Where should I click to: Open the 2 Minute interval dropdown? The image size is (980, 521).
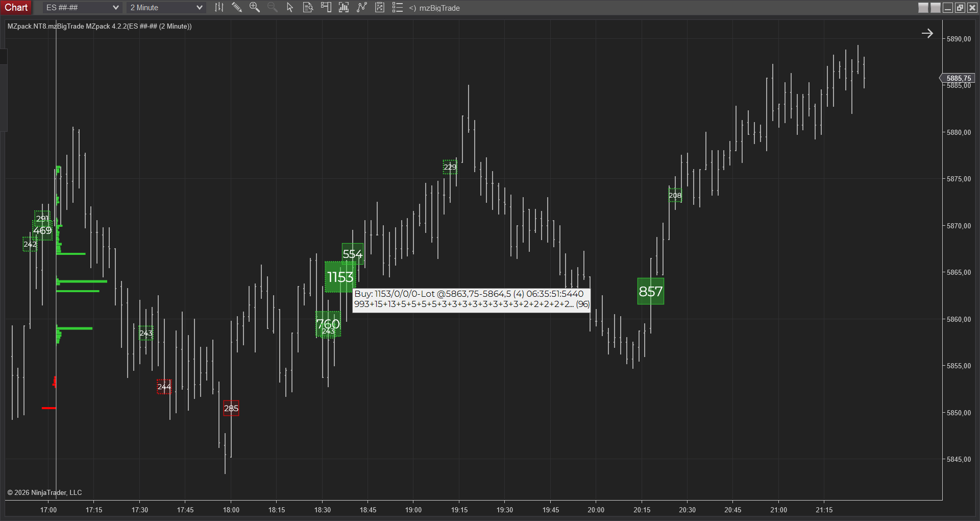(166, 8)
